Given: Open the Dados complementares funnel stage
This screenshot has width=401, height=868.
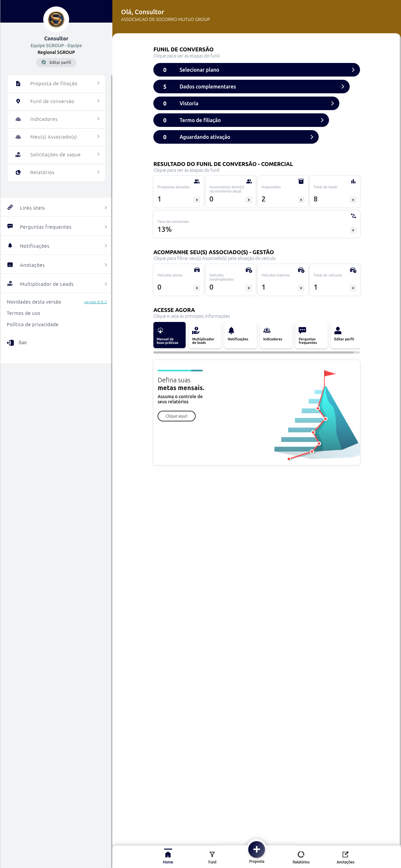Looking at the screenshot, I should pos(252,87).
